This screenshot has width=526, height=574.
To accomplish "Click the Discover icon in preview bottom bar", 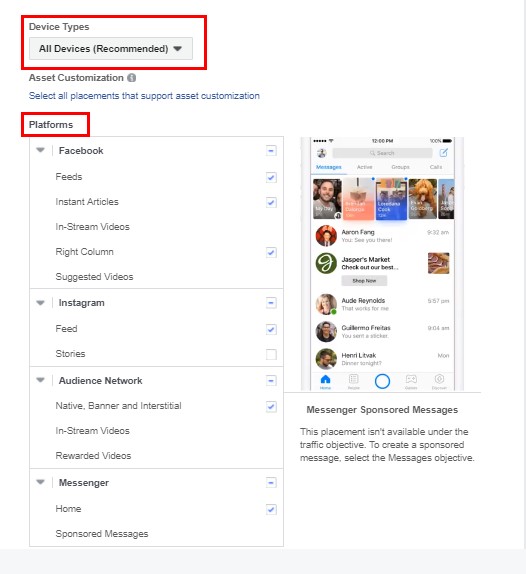I will [439, 381].
